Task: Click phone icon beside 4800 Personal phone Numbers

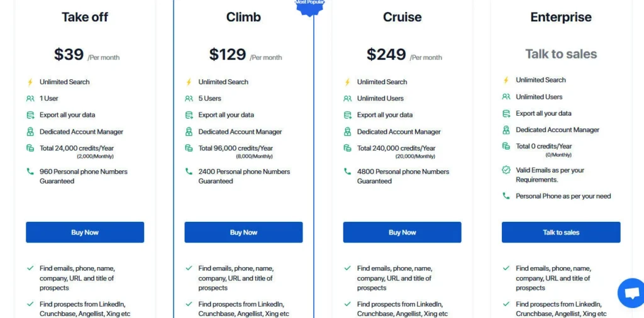Action: tap(347, 172)
